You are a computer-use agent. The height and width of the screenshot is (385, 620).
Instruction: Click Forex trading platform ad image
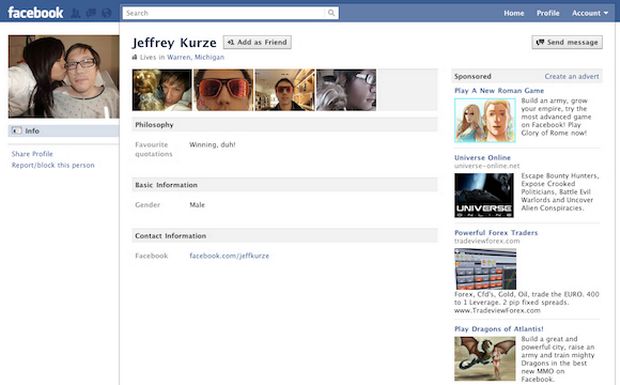(x=485, y=269)
